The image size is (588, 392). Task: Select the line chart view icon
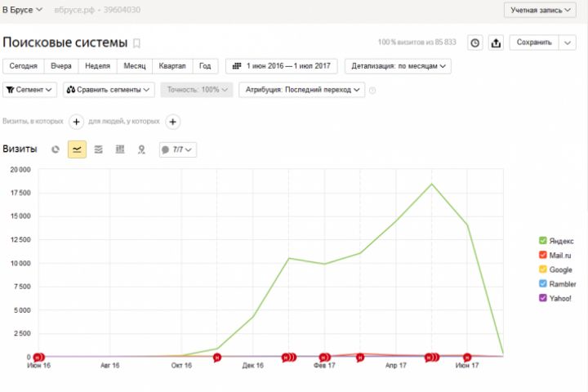77,149
